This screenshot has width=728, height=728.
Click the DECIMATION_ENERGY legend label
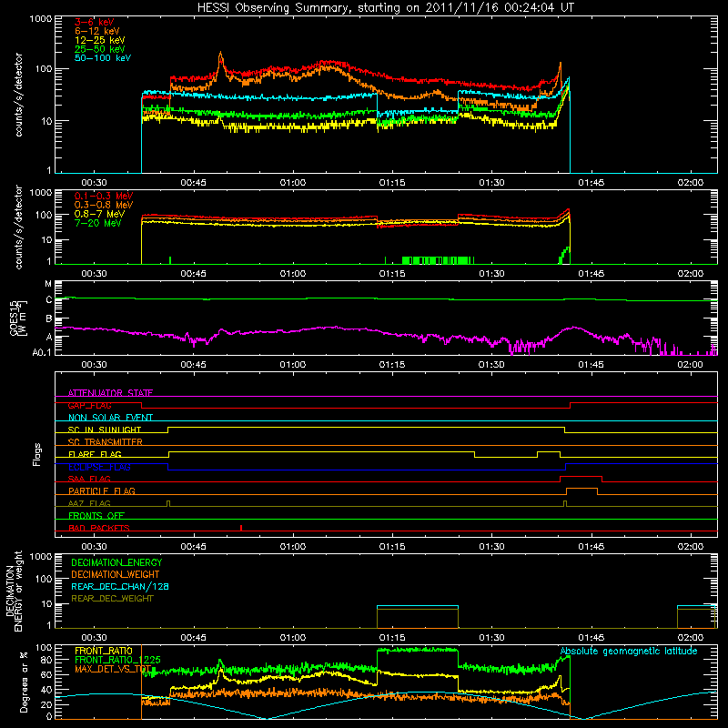click(116, 562)
